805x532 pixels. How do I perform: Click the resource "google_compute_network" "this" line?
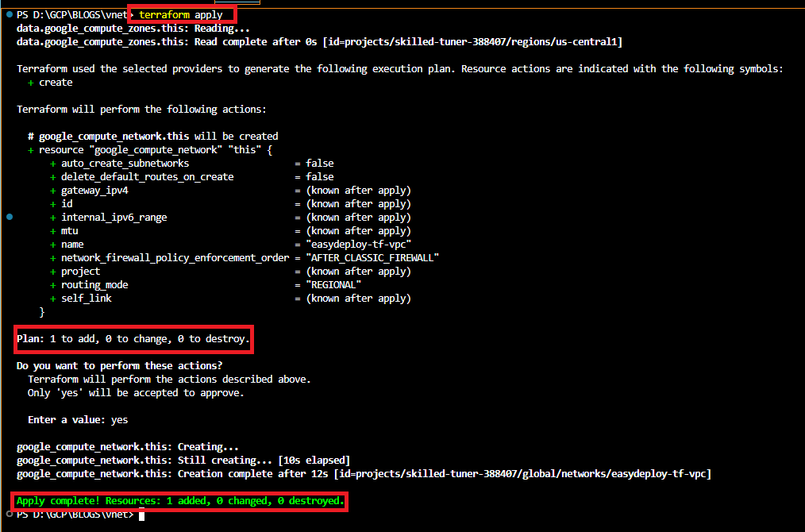coord(150,150)
